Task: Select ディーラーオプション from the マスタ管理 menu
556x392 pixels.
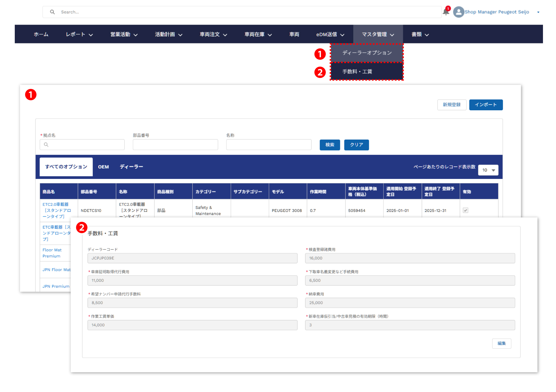Action: click(367, 53)
